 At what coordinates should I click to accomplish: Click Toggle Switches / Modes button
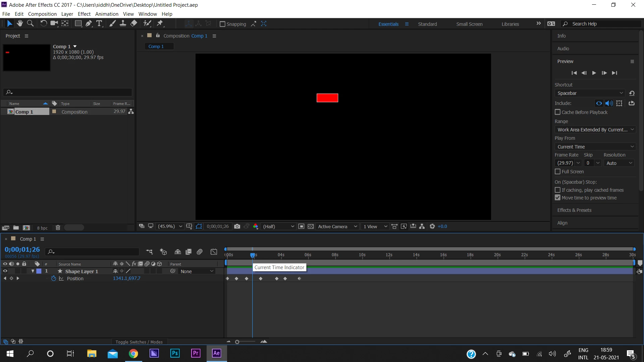(139, 342)
